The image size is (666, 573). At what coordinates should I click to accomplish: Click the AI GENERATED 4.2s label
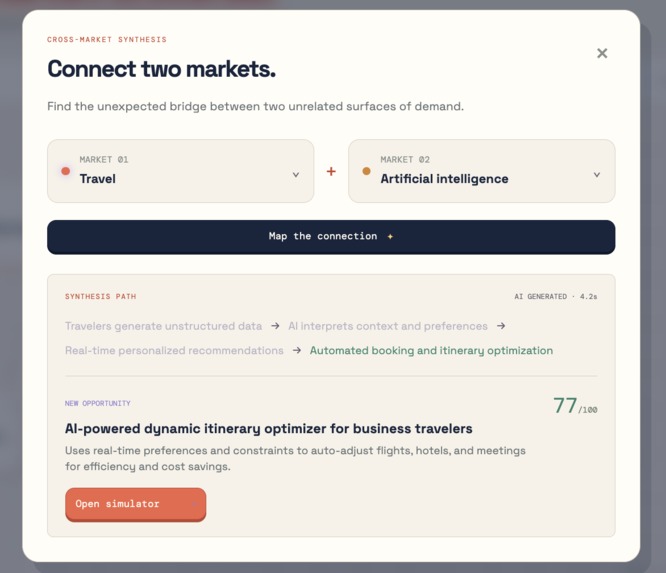click(556, 296)
